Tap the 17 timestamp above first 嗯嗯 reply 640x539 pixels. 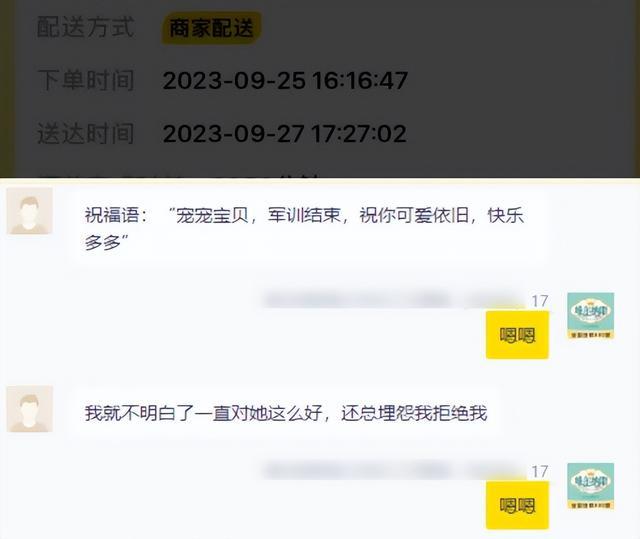click(540, 301)
